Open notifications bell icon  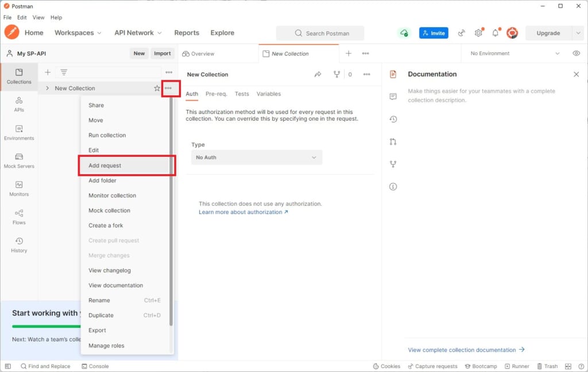click(496, 33)
